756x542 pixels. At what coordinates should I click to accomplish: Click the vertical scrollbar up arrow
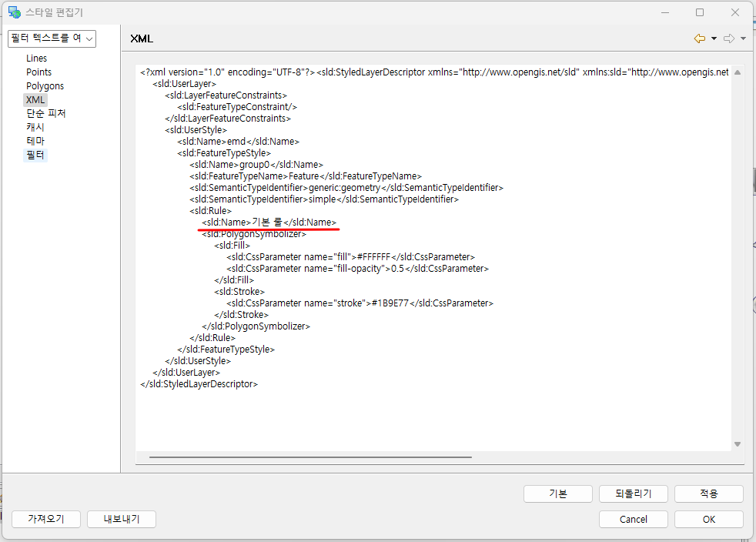[738, 72]
